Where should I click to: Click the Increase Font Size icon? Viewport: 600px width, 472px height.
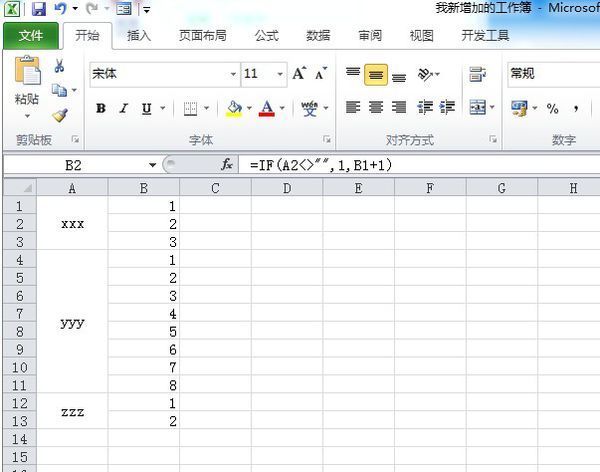coord(299,74)
